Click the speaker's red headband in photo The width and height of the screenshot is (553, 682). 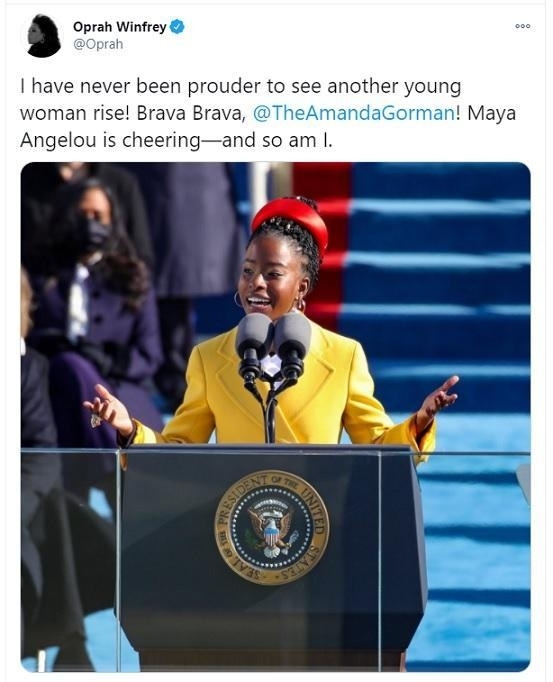(x=291, y=220)
